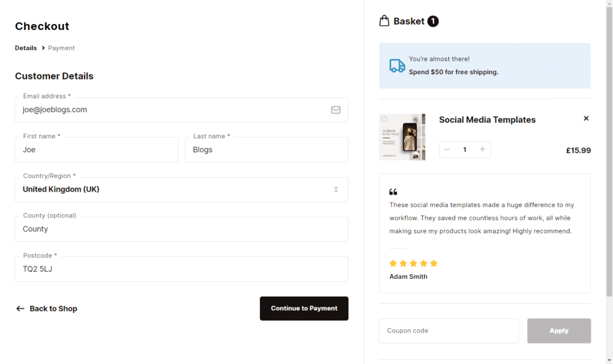The height and width of the screenshot is (364, 613).
Task: Click the fifth star in Adam Smith's rating
Action: click(x=433, y=263)
